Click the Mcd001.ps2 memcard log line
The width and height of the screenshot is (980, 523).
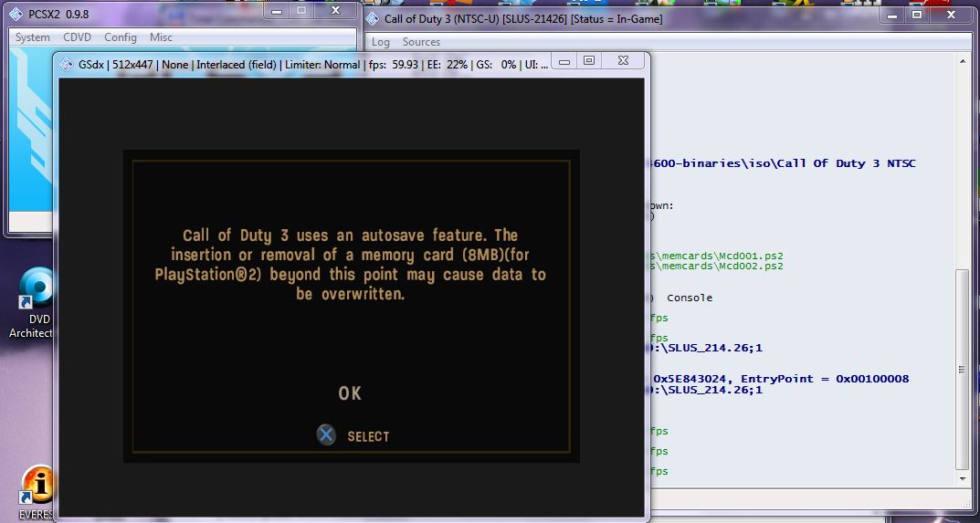click(x=716, y=256)
